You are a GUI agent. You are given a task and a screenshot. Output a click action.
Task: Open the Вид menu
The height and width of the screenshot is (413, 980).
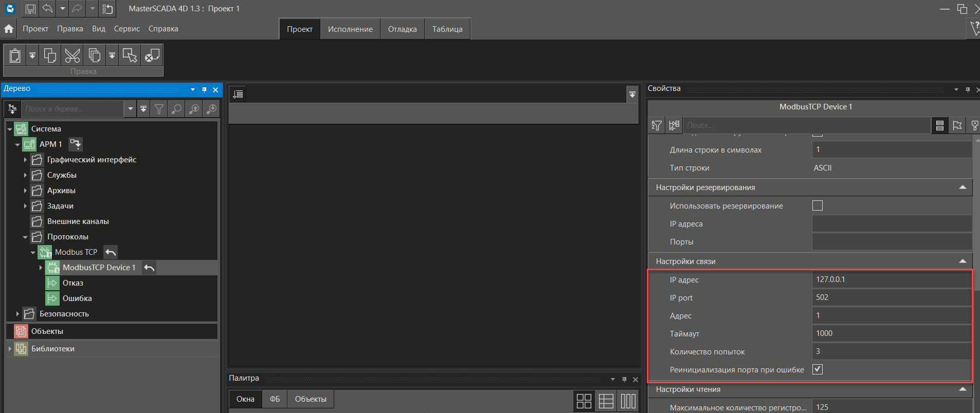tap(99, 29)
